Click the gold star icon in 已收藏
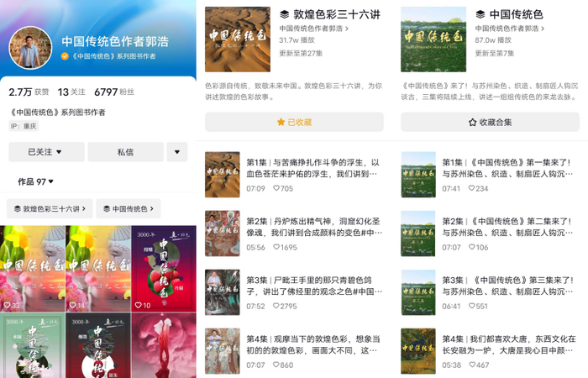Viewport: 588px width, 378px height. coord(281,123)
